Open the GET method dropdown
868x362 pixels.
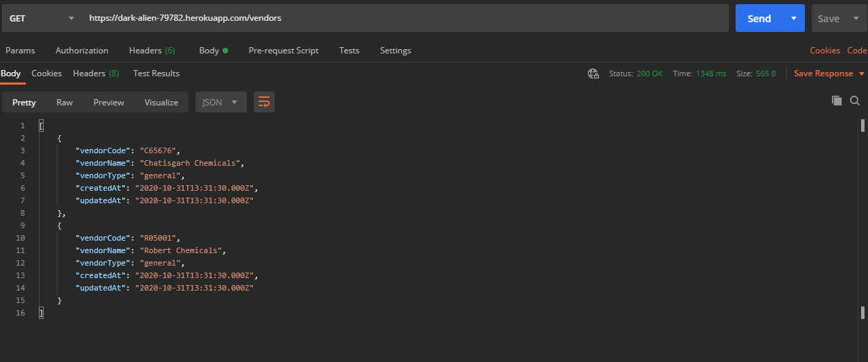42,19
